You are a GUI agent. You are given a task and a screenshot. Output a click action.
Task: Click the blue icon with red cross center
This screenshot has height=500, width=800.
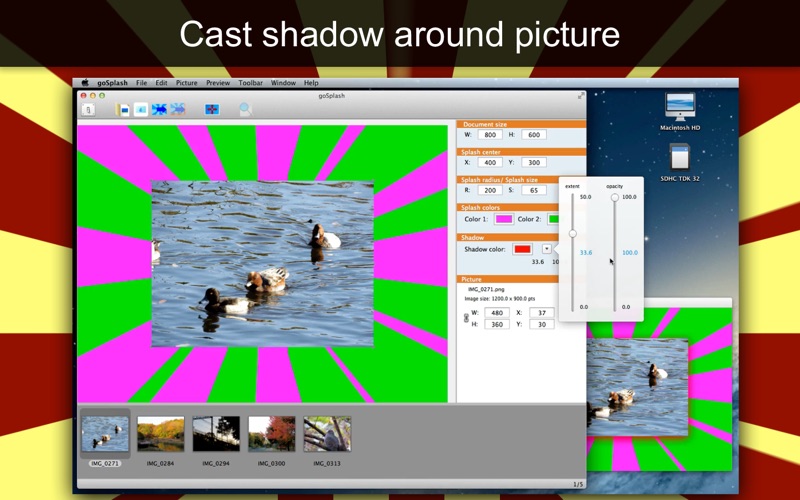[212, 110]
